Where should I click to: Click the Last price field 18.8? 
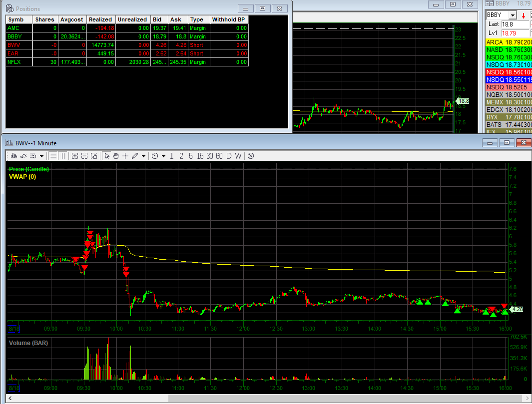pyautogui.click(x=515, y=24)
